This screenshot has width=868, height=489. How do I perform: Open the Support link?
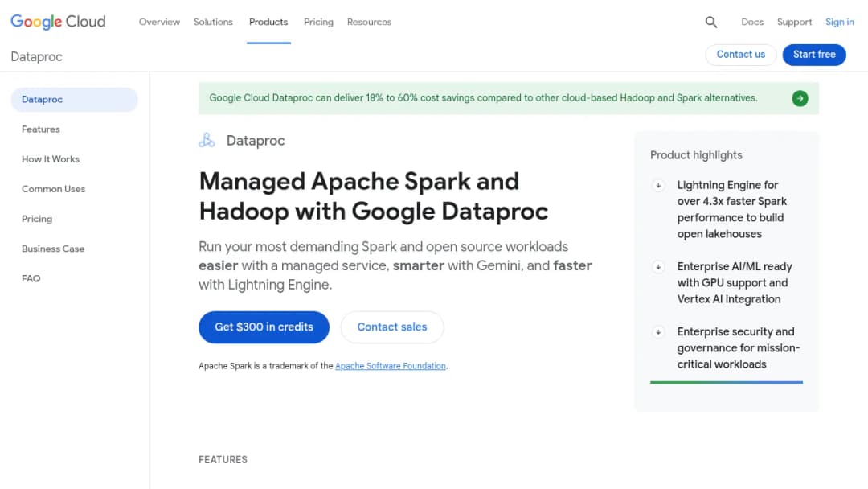(x=794, y=23)
